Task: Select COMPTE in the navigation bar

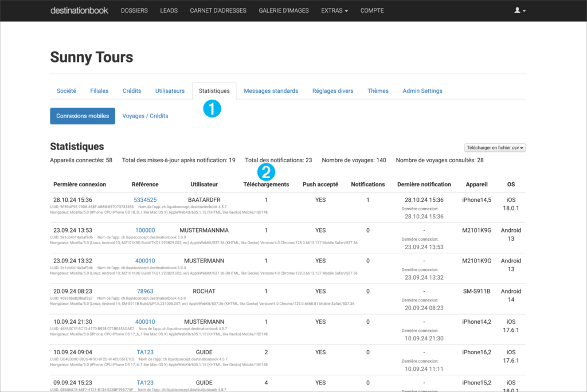Action: coord(372,10)
